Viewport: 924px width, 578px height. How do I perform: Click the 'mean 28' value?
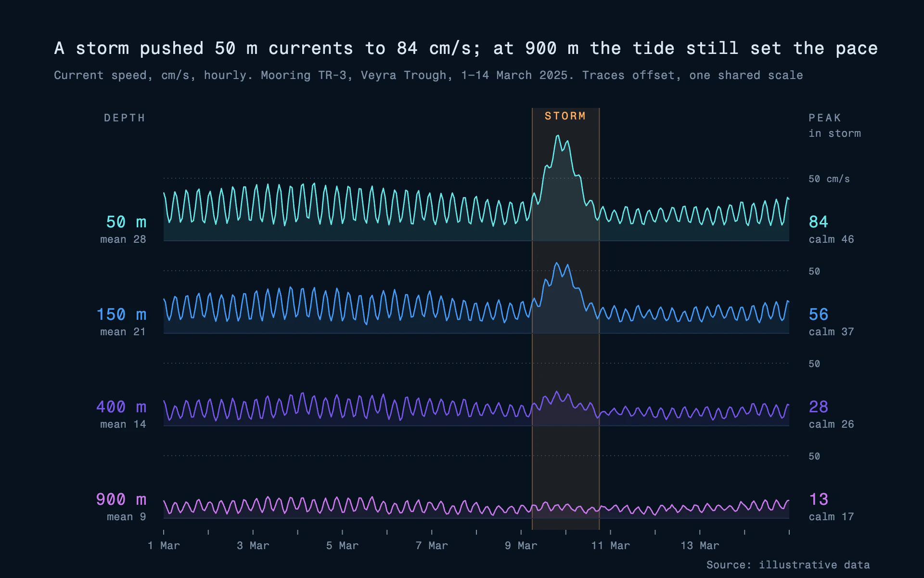(123, 239)
